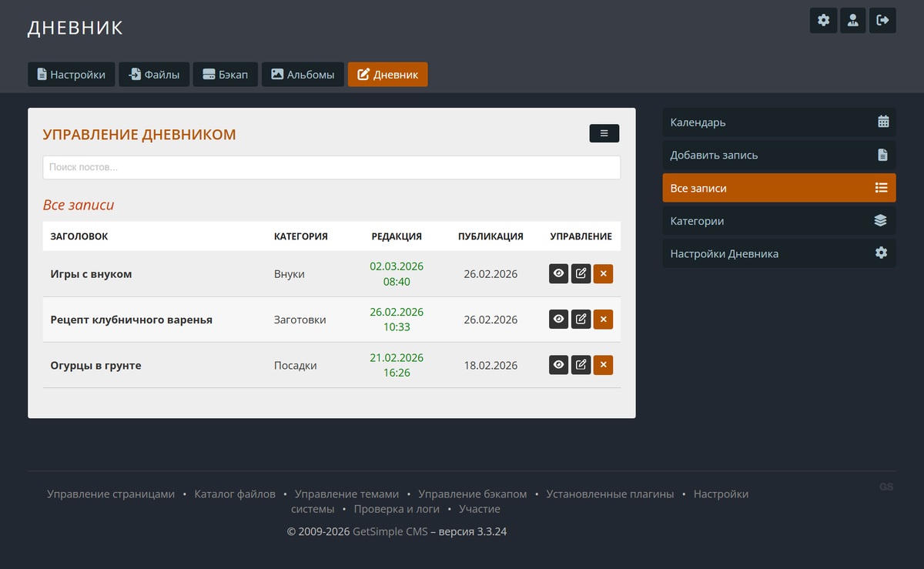The width and height of the screenshot is (924, 569).
Task: Follow the footer link 'Каталог файлов'
Action: 235,494
